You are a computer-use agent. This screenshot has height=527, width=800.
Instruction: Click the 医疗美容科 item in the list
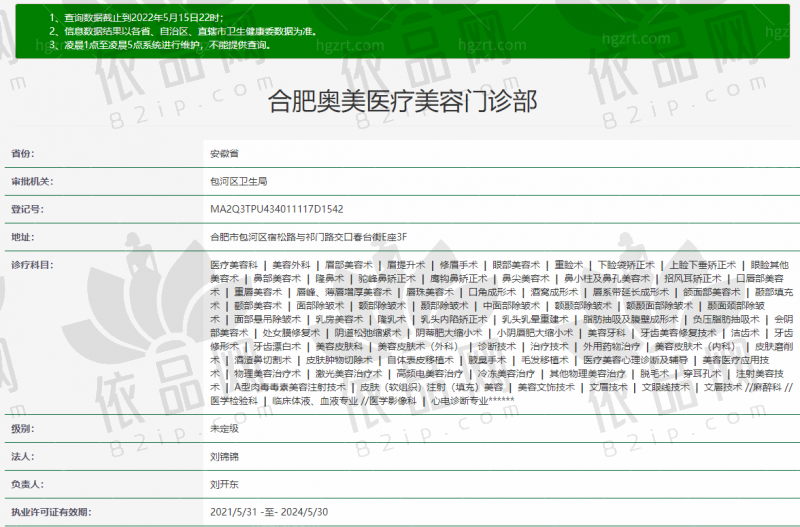pyautogui.click(x=235, y=264)
